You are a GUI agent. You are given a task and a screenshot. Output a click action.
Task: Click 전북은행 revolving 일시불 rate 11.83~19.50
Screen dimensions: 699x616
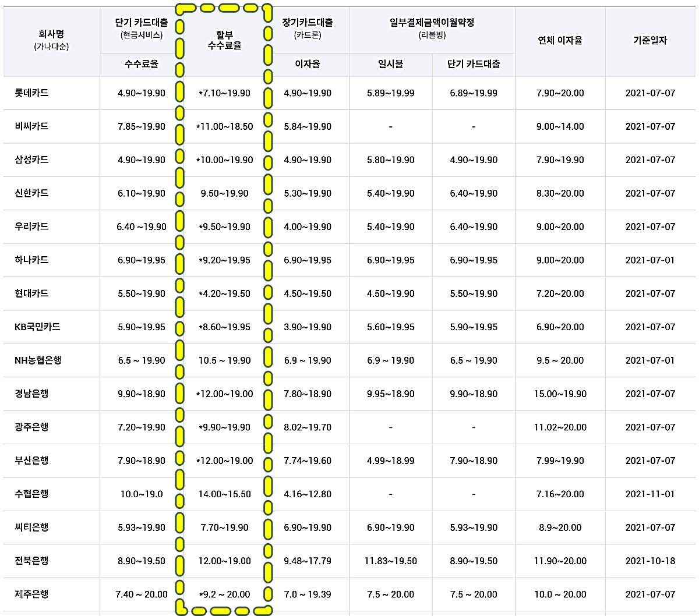click(x=390, y=561)
